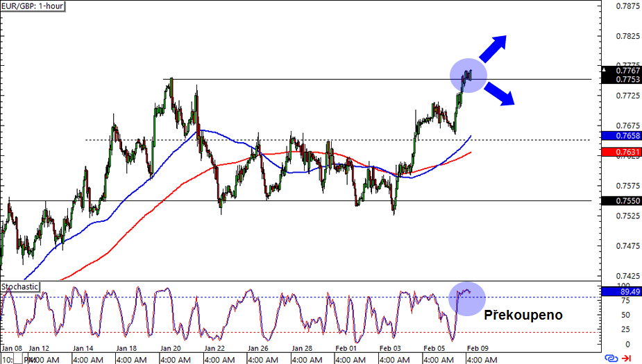Click the Jan 22 date label
Image resolution: width=642 pixels, height=364 pixels.
tap(214, 349)
